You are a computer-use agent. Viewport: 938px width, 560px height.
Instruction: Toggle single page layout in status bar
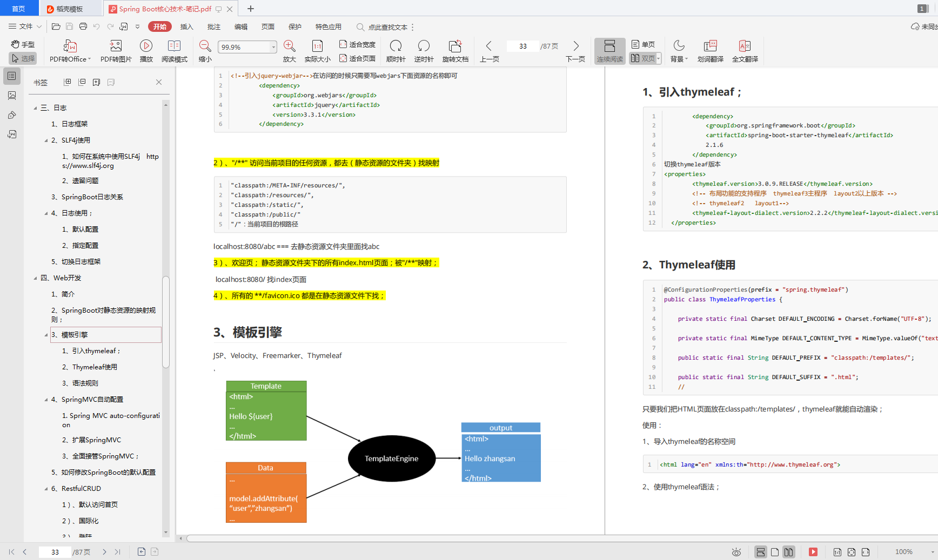pyautogui.click(x=775, y=552)
